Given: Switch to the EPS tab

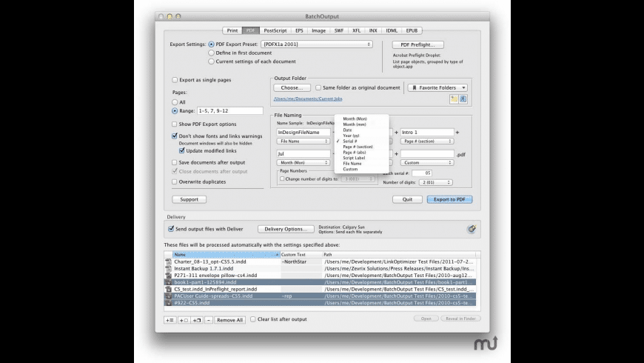Looking at the screenshot, I should [299, 31].
